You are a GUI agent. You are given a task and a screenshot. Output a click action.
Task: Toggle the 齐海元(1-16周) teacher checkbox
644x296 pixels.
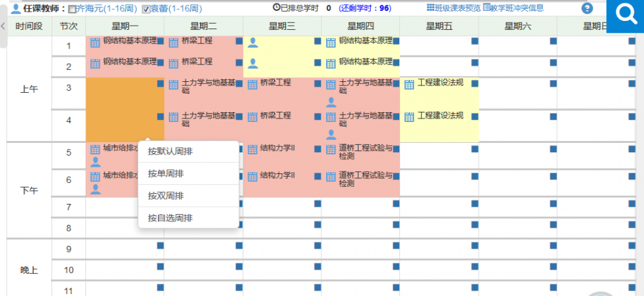pyautogui.click(x=73, y=9)
